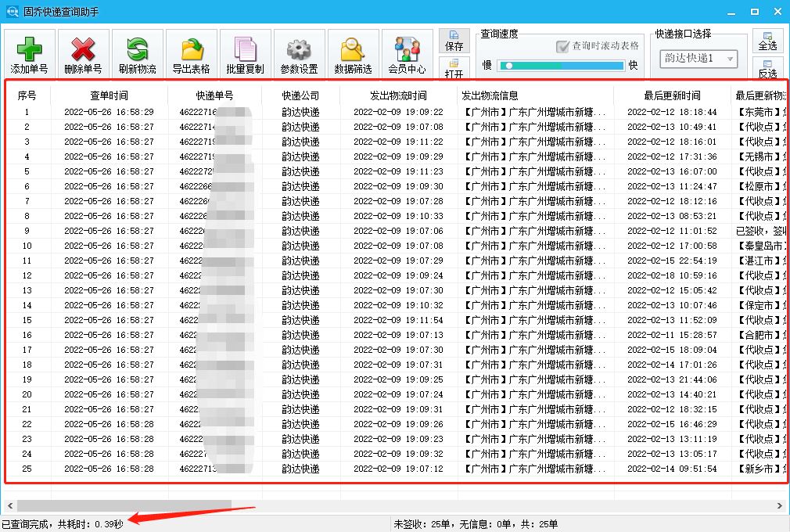Select row 1 sequence number cell
Screen dimensions: 790x532
click(27, 112)
